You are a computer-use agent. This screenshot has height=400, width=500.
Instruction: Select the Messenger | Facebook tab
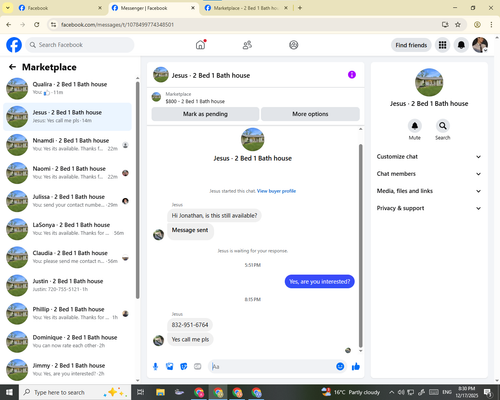tap(153, 8)
